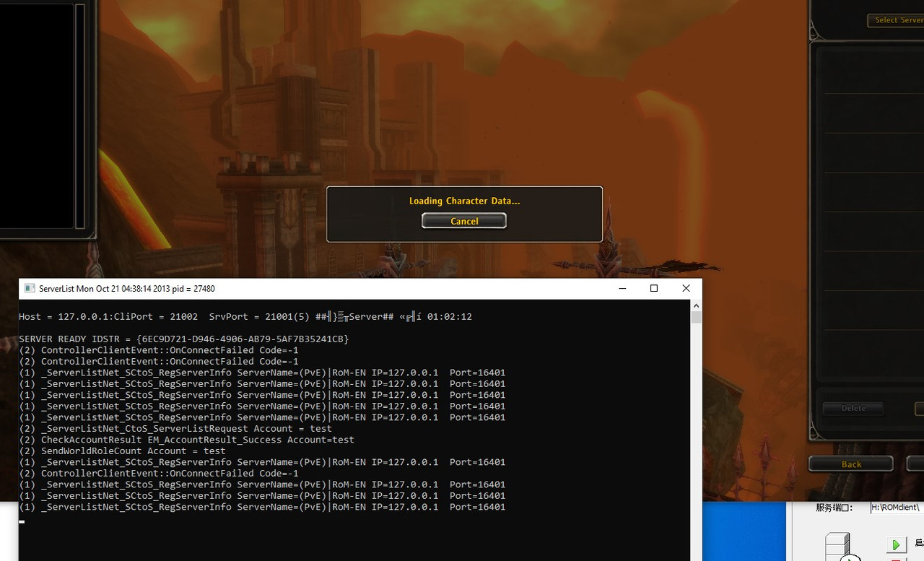This screenshot has height=561, width=924.
Task: Click the black chat box in the game corner
Action: (x=40, y=116)
